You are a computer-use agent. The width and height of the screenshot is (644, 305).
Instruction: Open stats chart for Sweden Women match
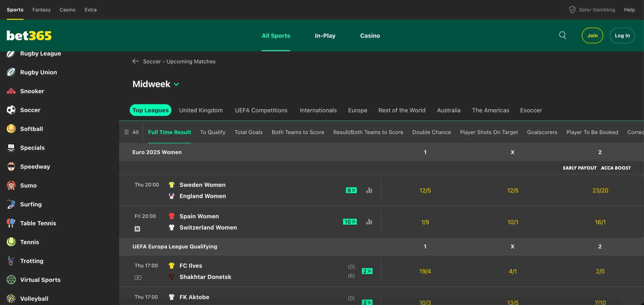[369, 190]
